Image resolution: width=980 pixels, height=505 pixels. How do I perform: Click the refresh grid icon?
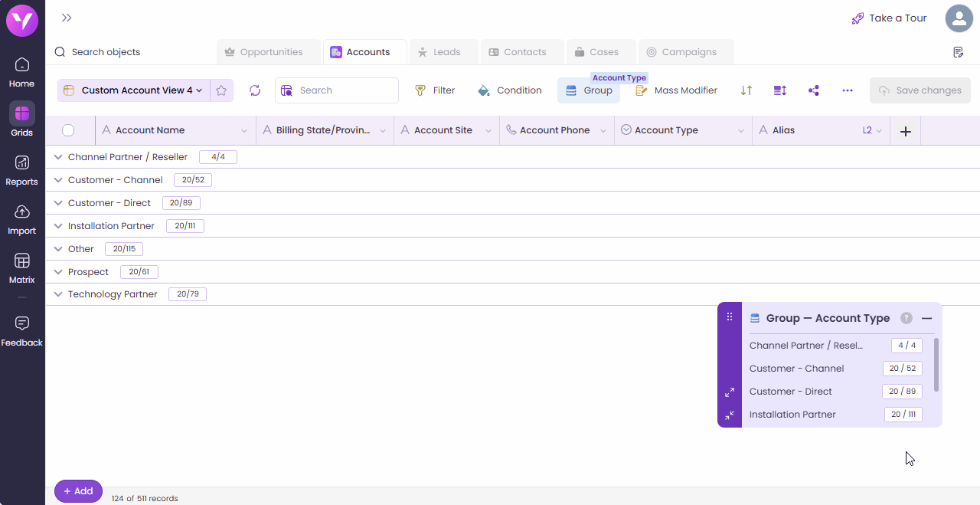tap(255, 90)
